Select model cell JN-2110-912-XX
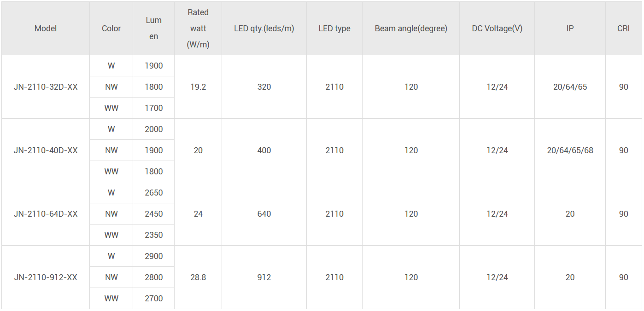This screenshot has width=644, height=311. pos(46,277)
